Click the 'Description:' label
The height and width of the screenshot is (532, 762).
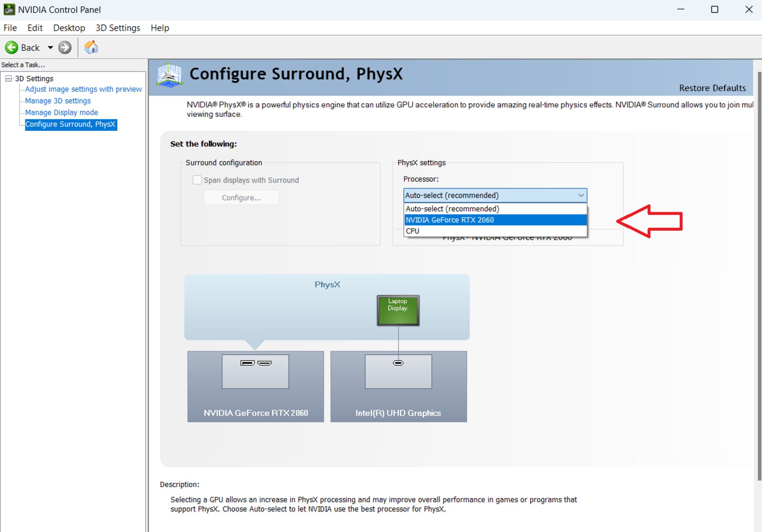[179, 484]
